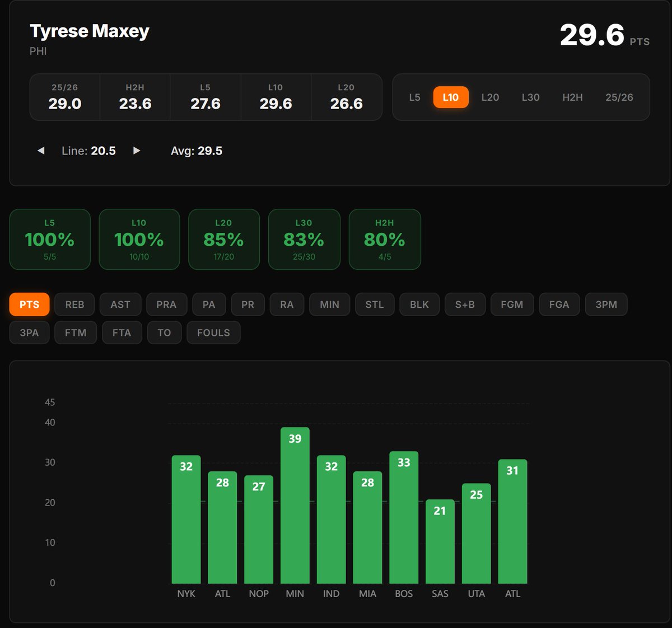Select the AST stat button
The width and height of the screenshot is (672, 628).
(x=120, y=304)
